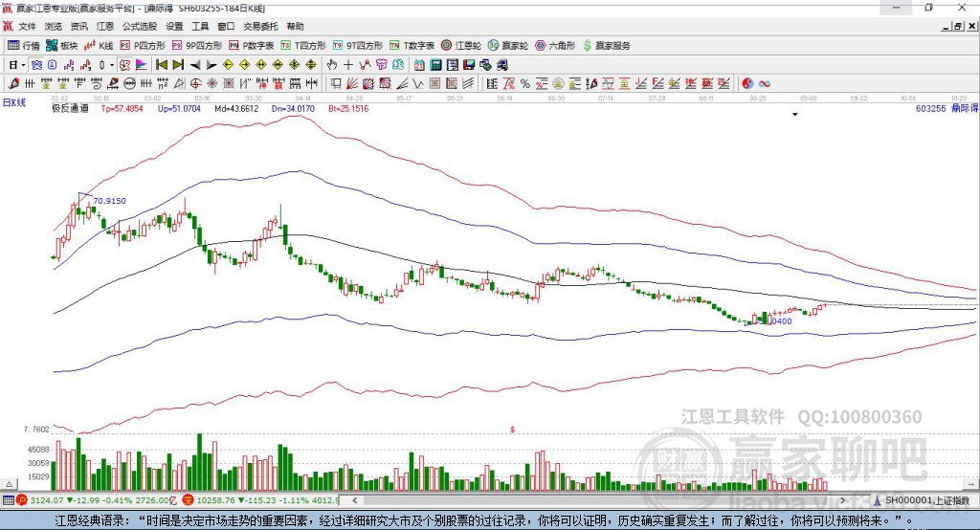Click the 70.9150 high price marker

[x=109, y=201]
